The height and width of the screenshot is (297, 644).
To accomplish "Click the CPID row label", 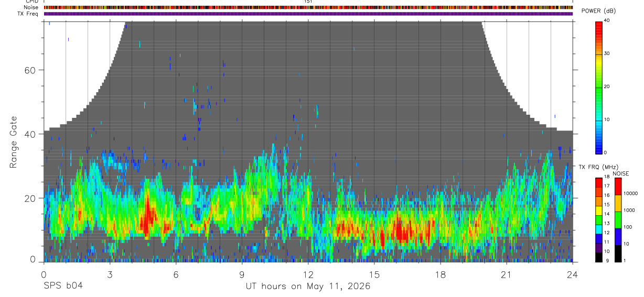I will point(31,2).
